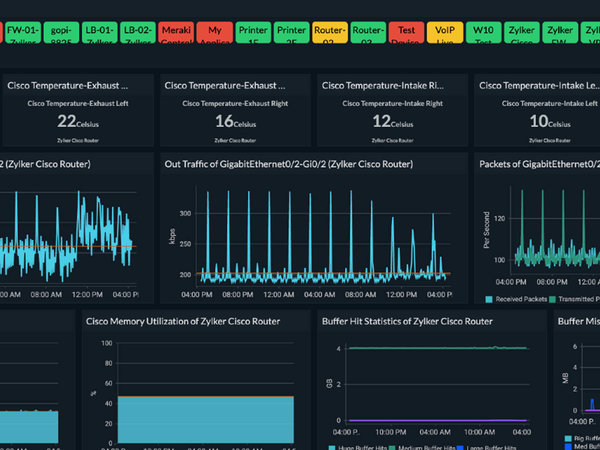
Task: Click the 40 value on Memory Utilization axis
Action: 109,403
